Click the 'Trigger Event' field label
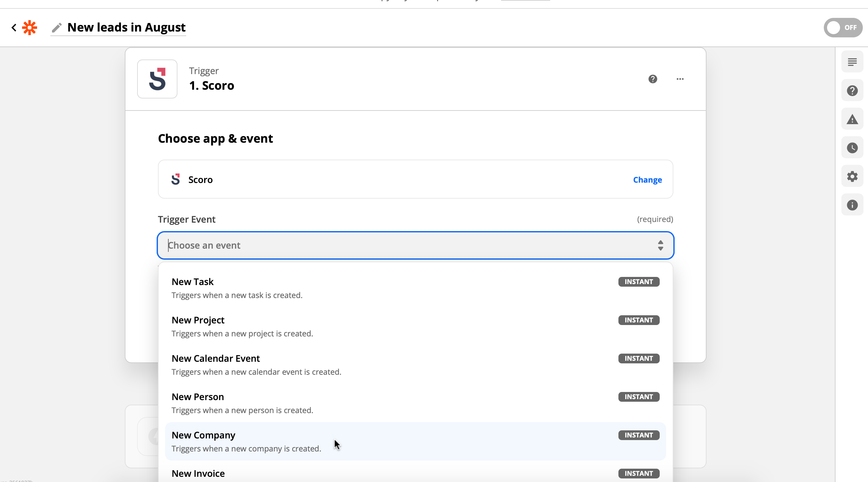This screenshot has width=868, height=482. click(187, 219)
